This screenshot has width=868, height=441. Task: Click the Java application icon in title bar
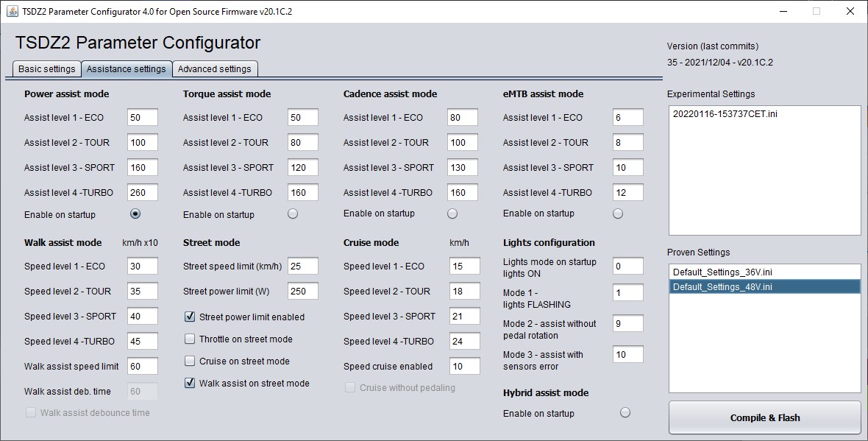pos(13,12)
